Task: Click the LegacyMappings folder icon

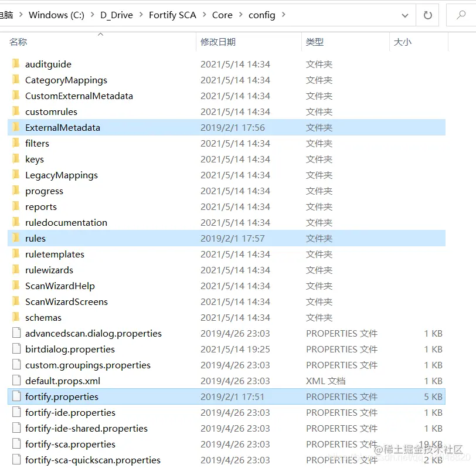Action: (16, 175)
